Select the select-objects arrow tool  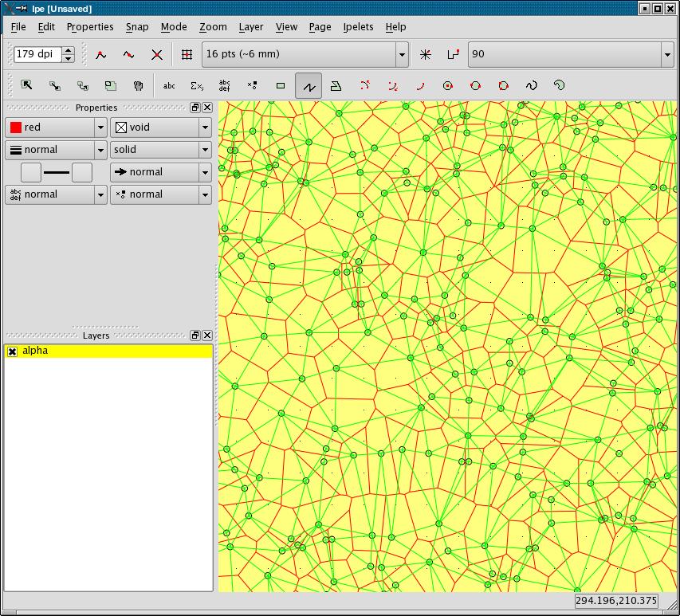26,85
